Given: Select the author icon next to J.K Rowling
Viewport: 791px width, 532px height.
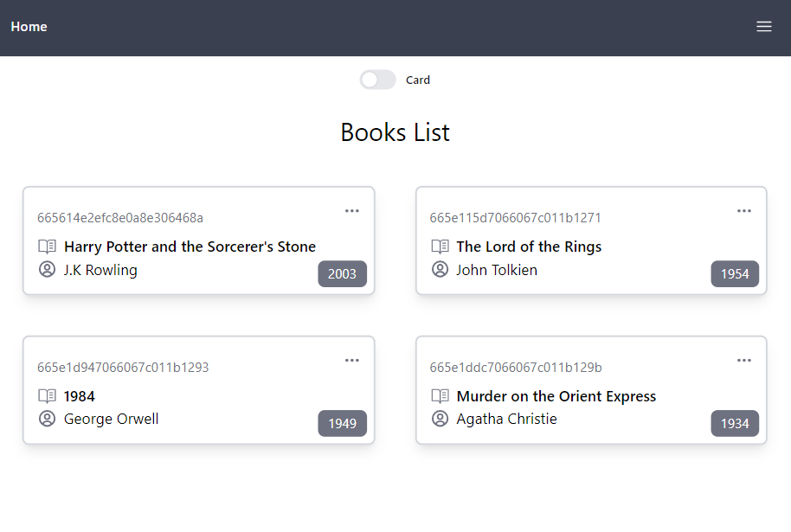Looking at the screenshot, I should 48,270.
